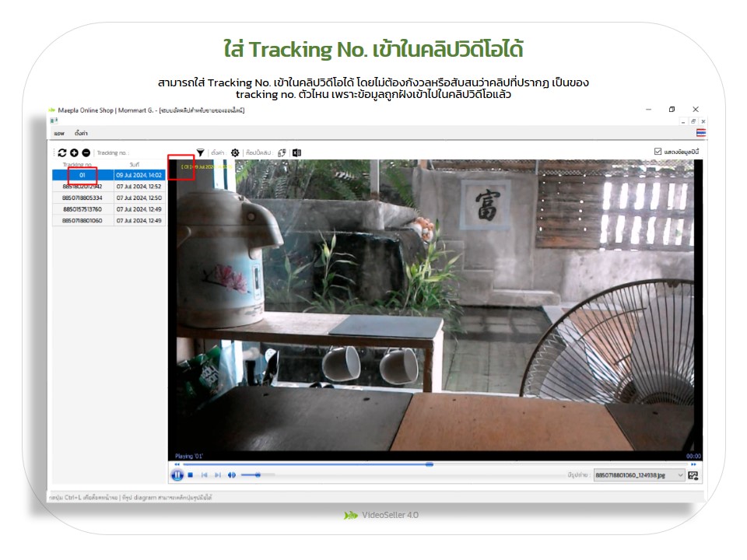Select tracking row 8850157513760
The height and width of the screenshot is (560, 747).
coord(82,209)
